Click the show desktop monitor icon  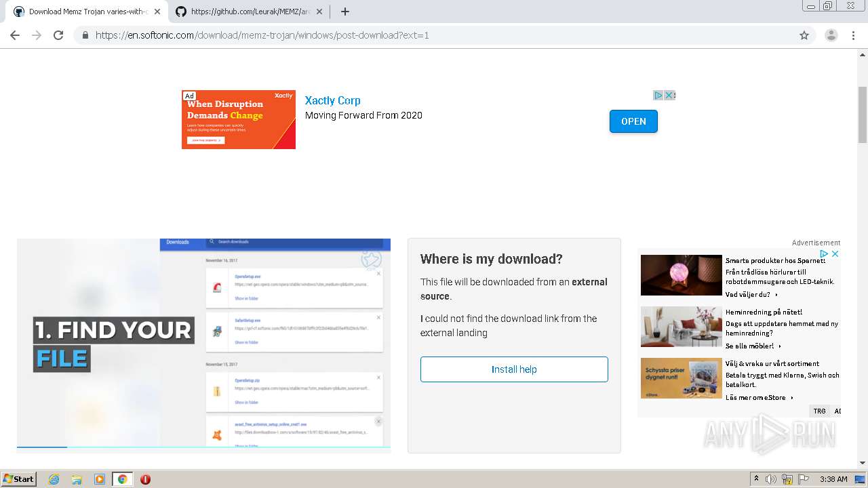[860, 479]
